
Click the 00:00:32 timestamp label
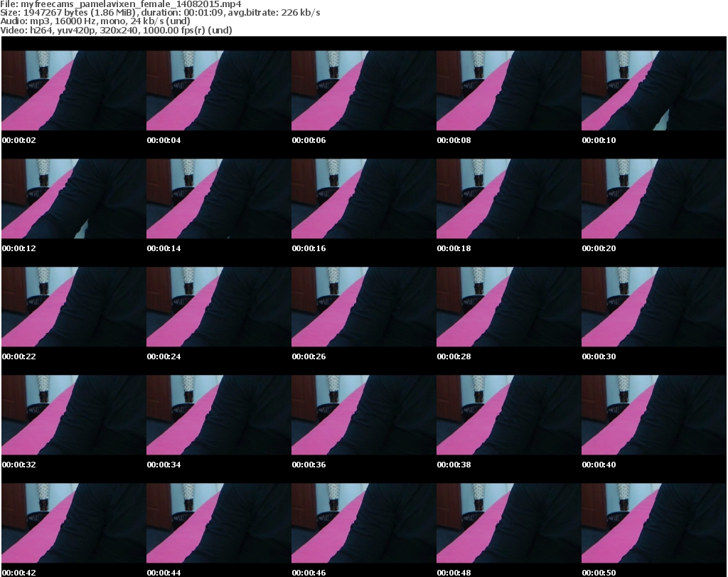(19, 465)
